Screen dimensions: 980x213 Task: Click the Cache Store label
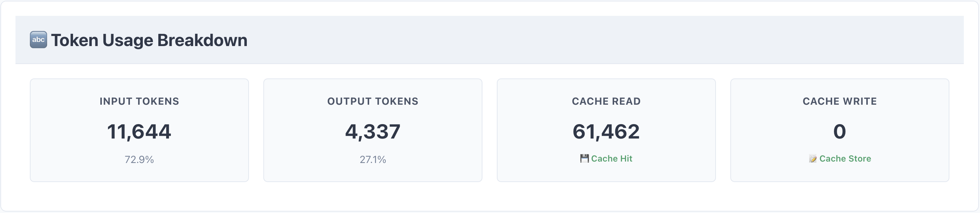(x=845, y=159)
